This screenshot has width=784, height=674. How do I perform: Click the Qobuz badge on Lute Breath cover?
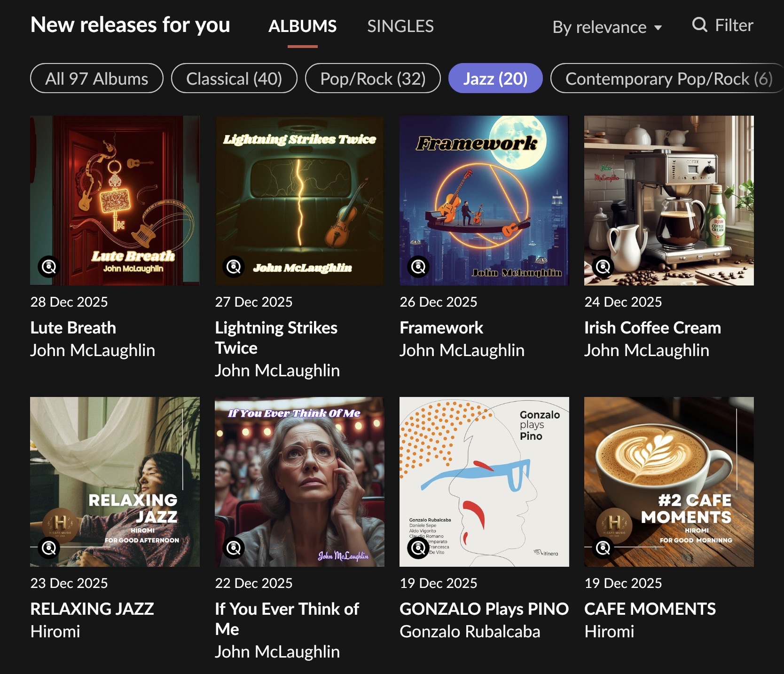(49, 267)
